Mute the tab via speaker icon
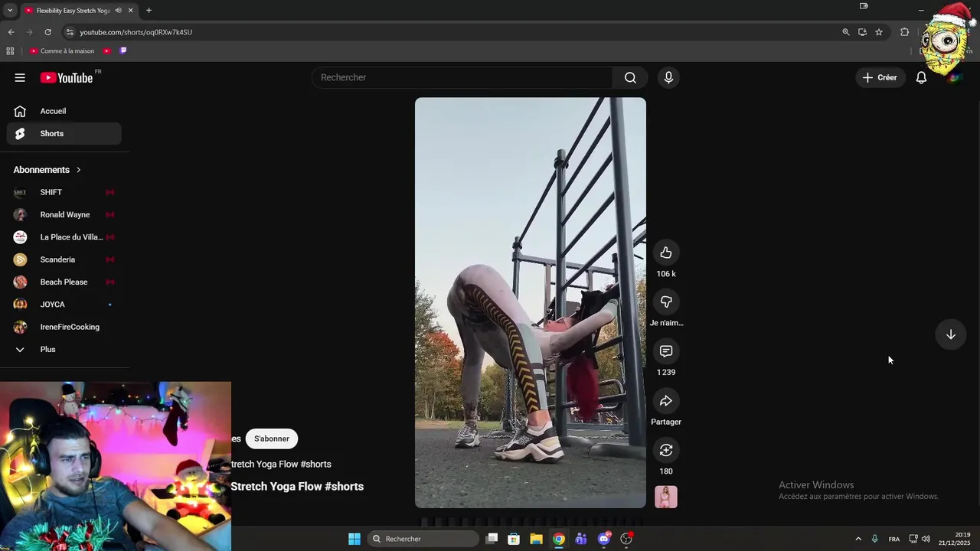Screen dimensions: 980x551 click(x=118, y=11)
